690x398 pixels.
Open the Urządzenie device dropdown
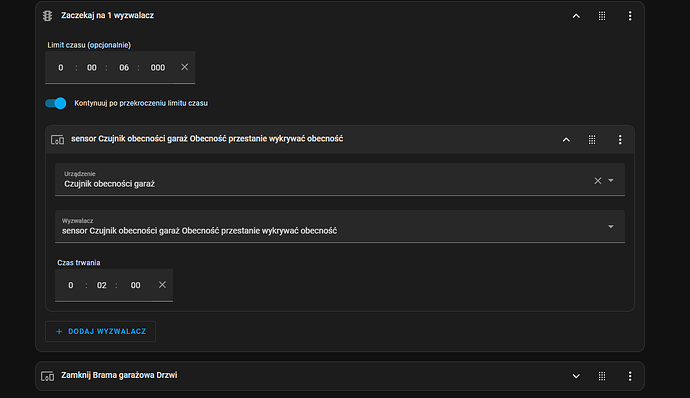click(611, 181)
